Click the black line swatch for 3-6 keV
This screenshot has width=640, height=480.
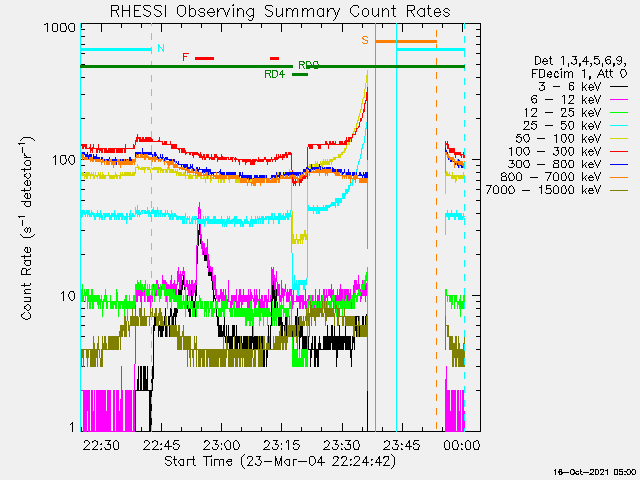[619, 87]
